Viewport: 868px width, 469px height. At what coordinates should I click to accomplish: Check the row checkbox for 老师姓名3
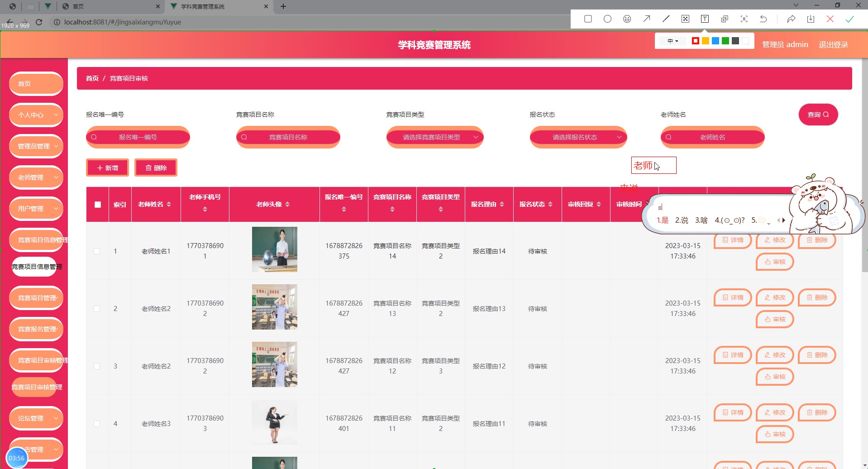(97, 424)
